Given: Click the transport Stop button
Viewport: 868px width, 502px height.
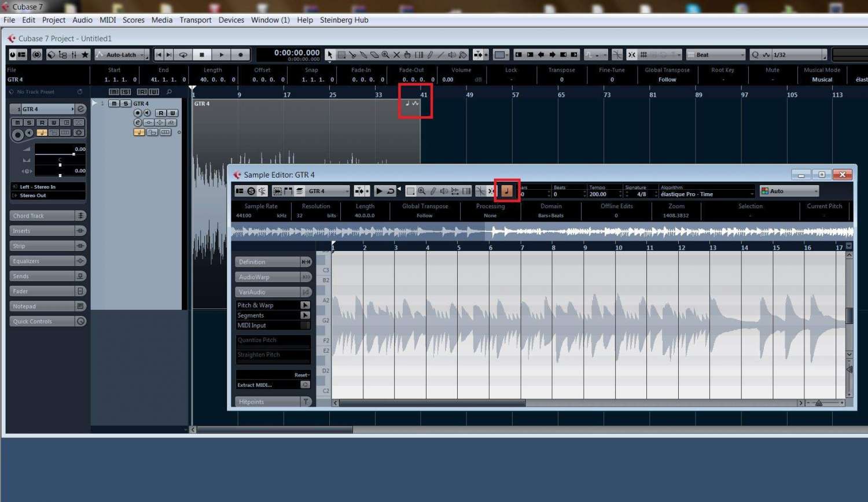Looking at the screenshot, I should (x=202, y=55).
